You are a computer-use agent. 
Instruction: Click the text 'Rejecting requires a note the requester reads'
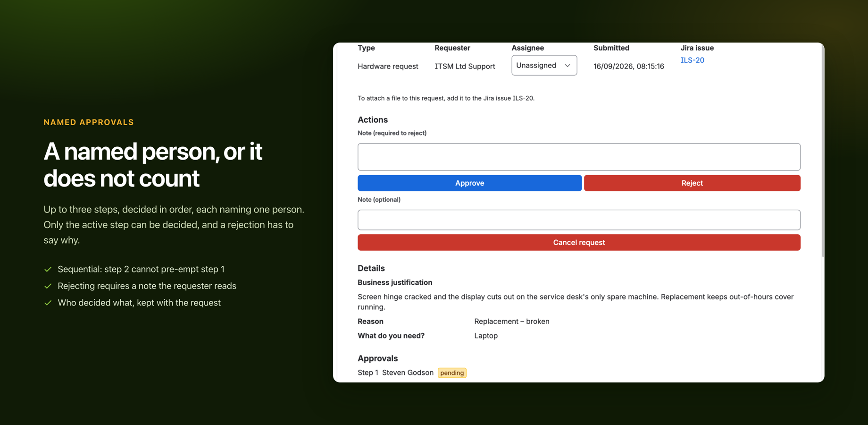(x=147, y=286)
